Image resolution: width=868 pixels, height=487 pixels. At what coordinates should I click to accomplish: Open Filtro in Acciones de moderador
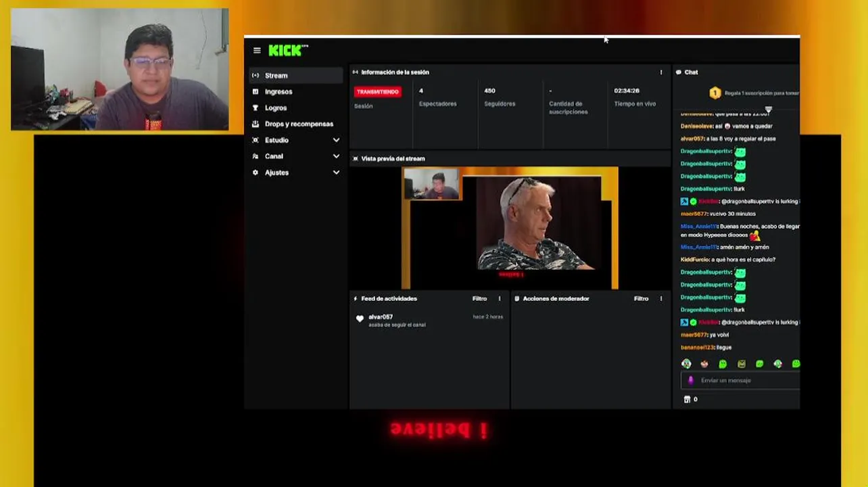coord(641,299)
